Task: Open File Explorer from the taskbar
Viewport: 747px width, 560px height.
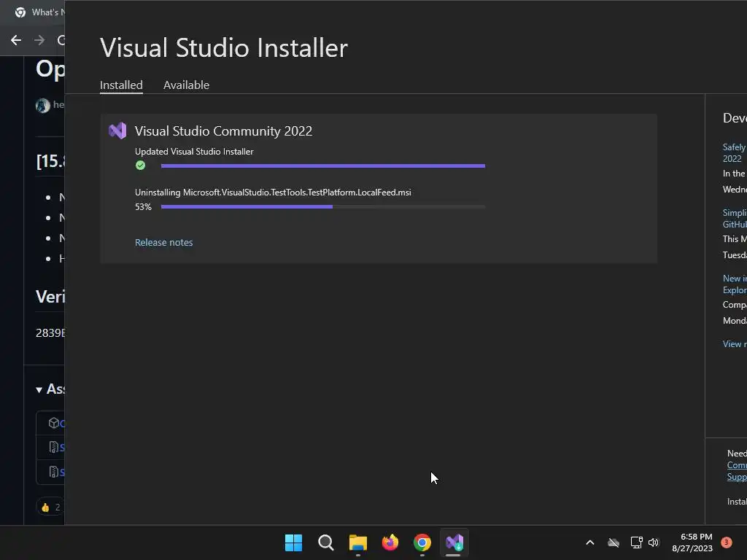Action: pos(357,542)
